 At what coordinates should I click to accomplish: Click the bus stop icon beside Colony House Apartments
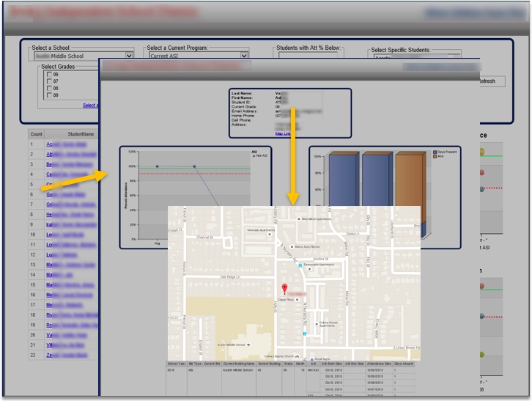[x=305, y=334]
